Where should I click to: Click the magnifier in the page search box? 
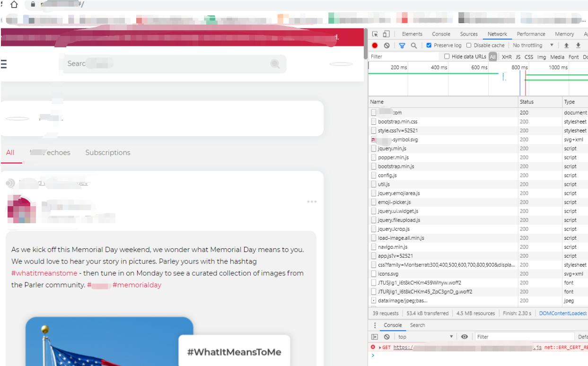click(275, 64)
